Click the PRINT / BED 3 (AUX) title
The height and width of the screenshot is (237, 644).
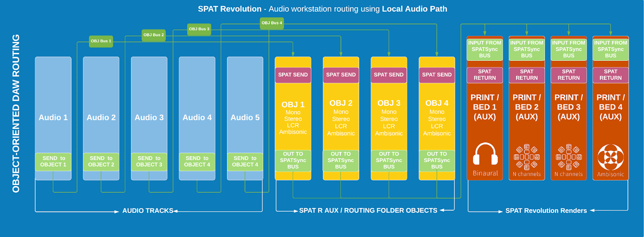tap(568, 107)
